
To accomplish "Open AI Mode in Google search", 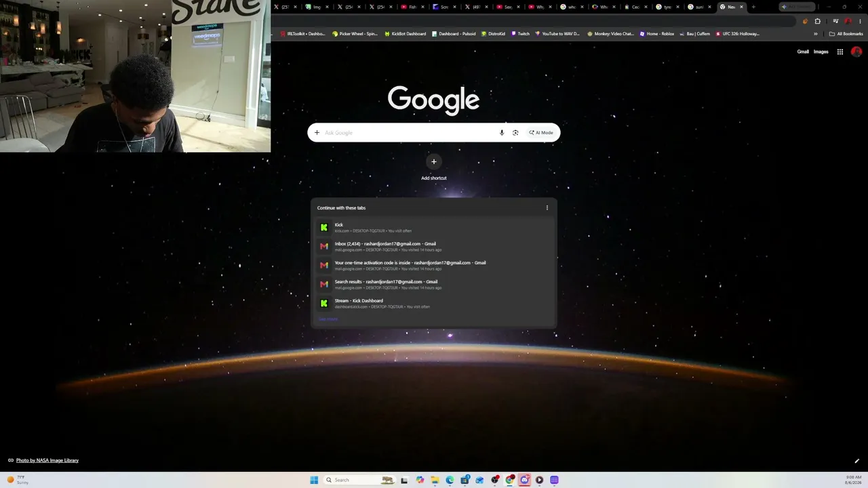I will (x=541, y=133).
